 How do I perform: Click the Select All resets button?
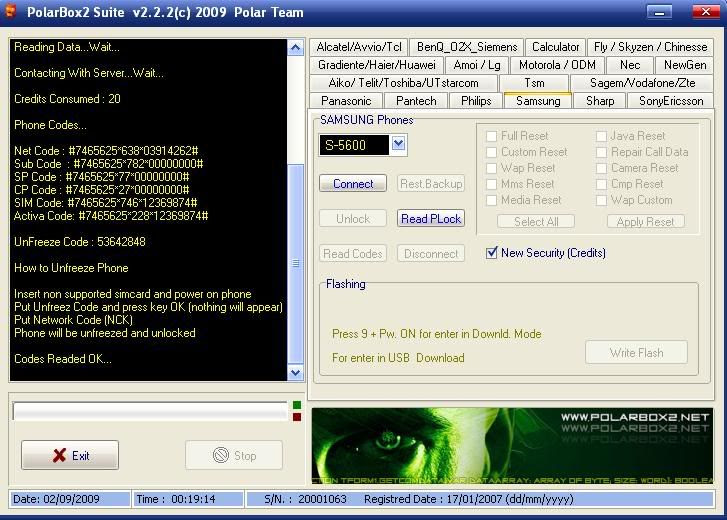pyautogui.click(x=536, y=222)
